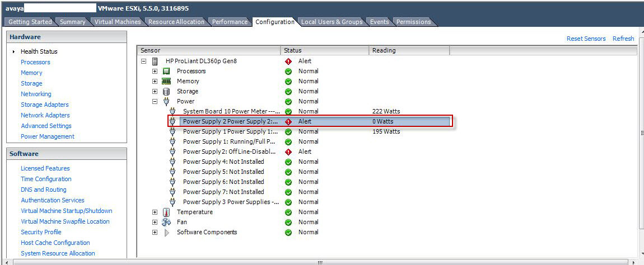644x265 pixels.
Task: Click the Temperature thermometer icon
Action: [166, 212]
